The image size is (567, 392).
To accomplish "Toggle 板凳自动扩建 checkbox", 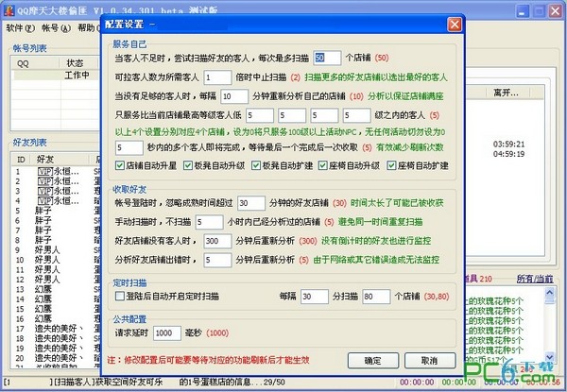I will pyautogui.click(x=256, y=165).
